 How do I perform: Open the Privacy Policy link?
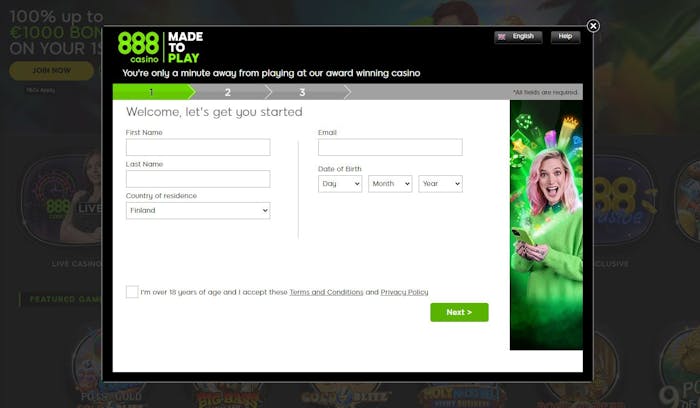tap(404, 292)
